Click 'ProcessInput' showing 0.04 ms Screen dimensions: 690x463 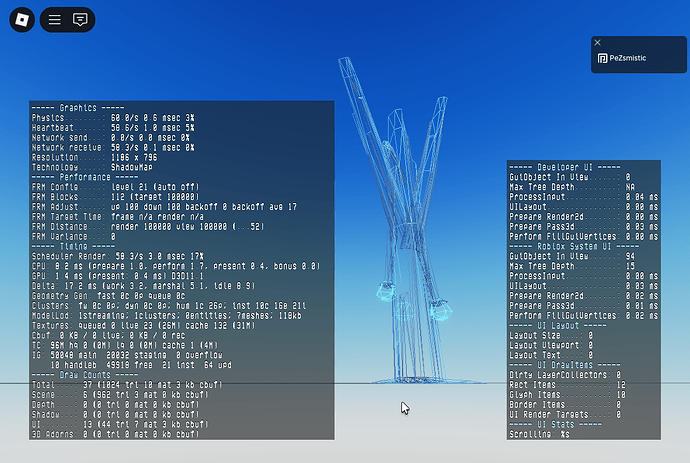pos(584,197)
